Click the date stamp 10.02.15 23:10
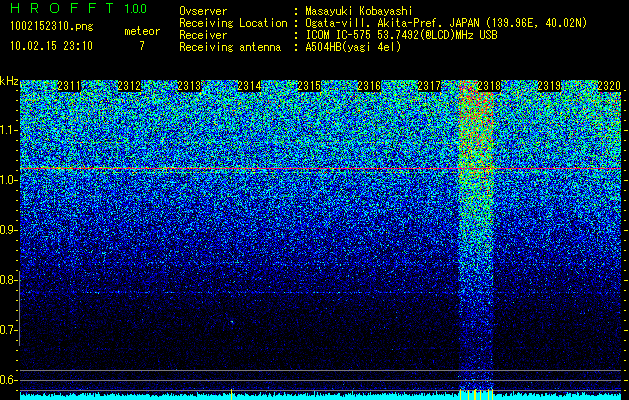Screen dimensions: 629x400 point(51,46)
